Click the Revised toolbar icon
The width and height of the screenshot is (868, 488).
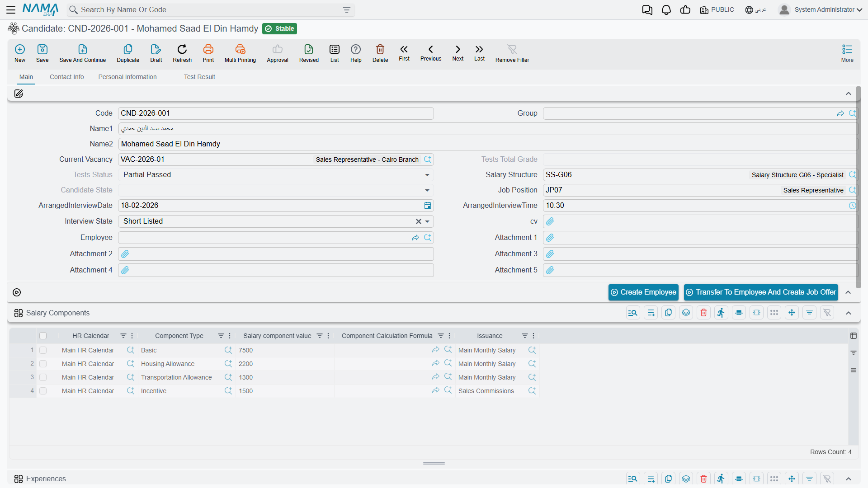click(x=309, y=53)
